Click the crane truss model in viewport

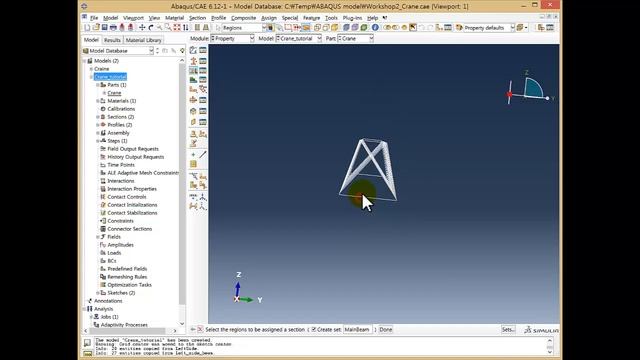click(369, 170)
